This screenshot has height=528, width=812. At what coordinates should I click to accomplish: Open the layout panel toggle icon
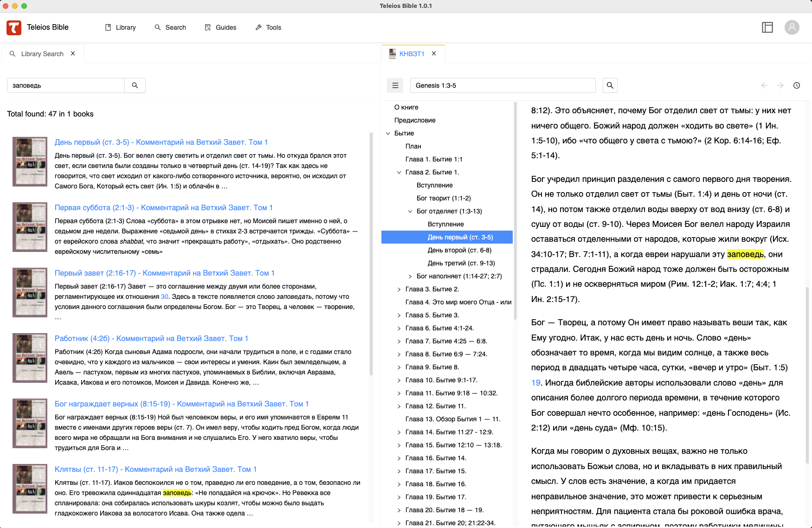tap(767, 28)
